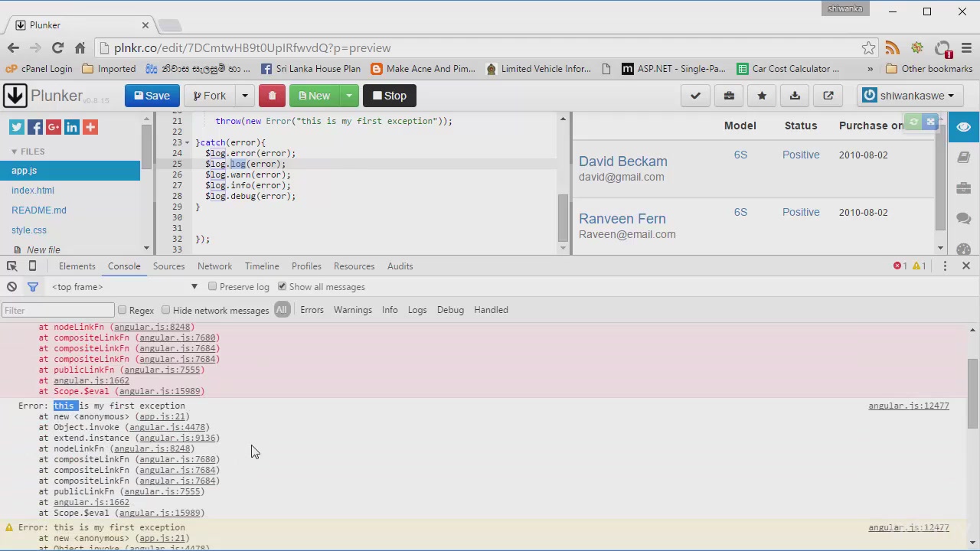
Task: Open first angular.js:12477 source link
Action: point(909,406)
